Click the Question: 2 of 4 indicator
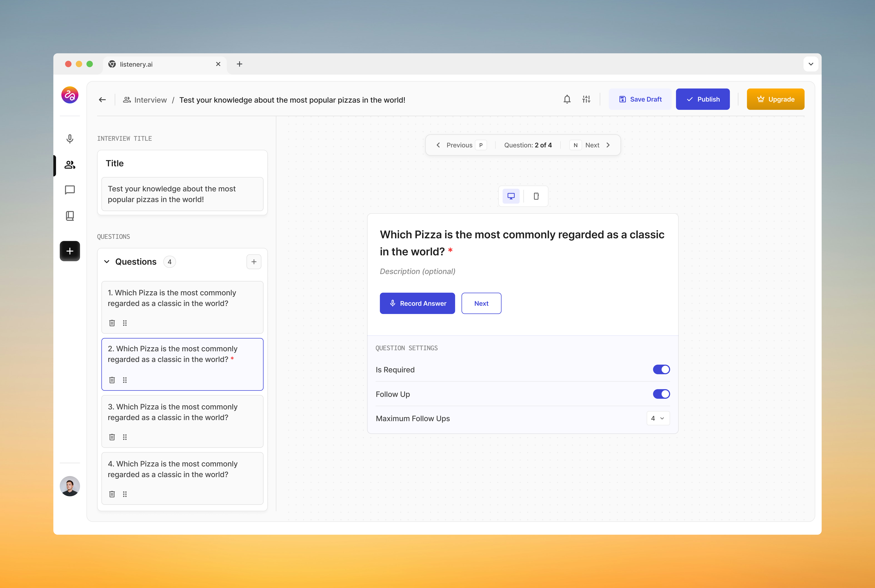The image size is (875, 588). click(x=528, y=145)
